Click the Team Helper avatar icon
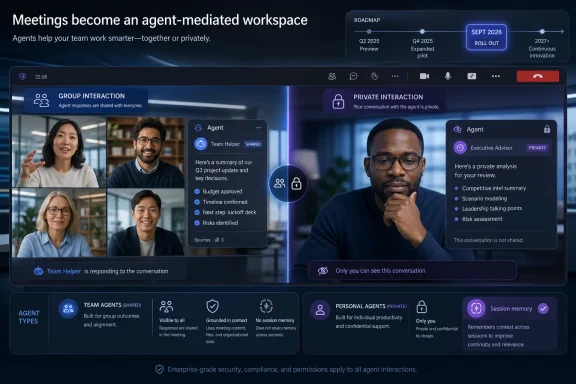The width and height of the screenshot is (576, 384). 201,144
